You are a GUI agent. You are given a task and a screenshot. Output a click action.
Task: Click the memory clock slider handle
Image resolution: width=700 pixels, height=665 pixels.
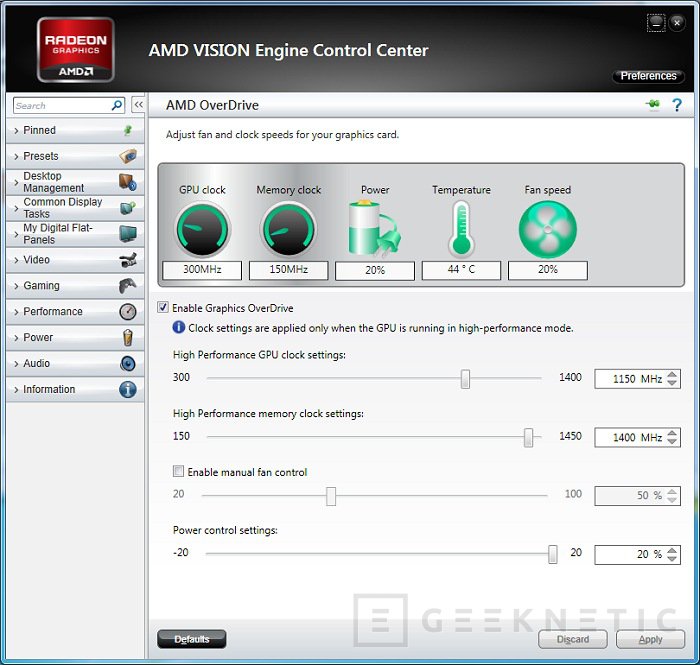coord(528,437)
